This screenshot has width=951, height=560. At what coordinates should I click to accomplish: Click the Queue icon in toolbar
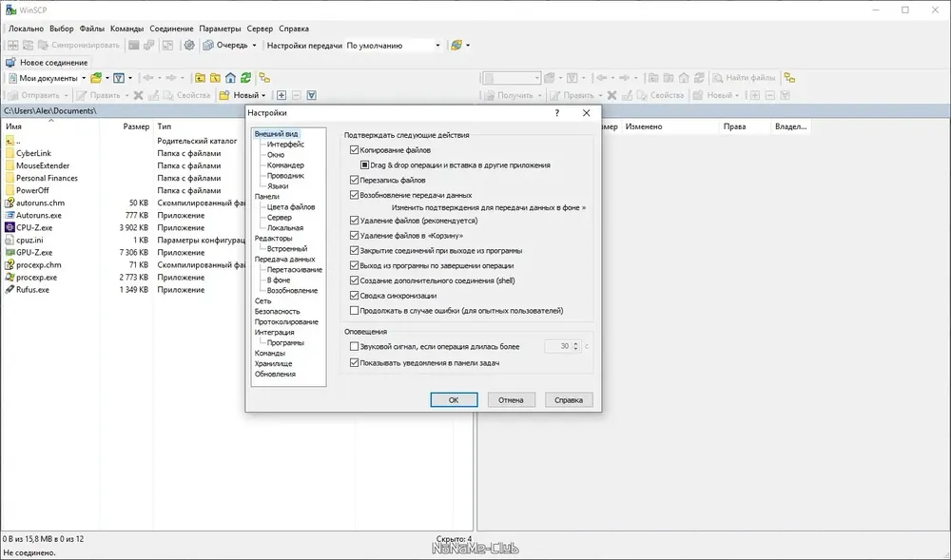(208, 45)
